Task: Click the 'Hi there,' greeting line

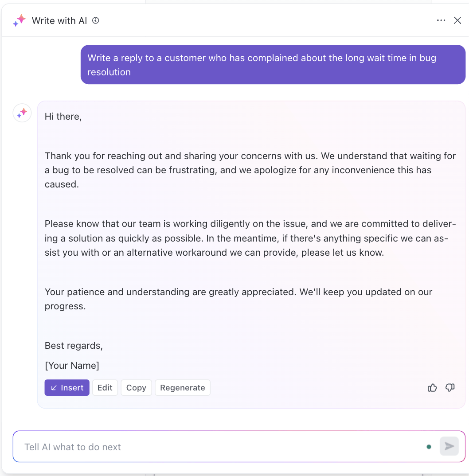Action: [x=63, y=117]
